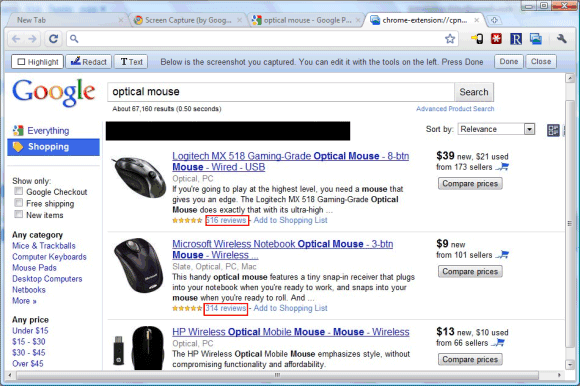
Task: Switch to optical mouse - Google tab
Action: pos(306,20)
